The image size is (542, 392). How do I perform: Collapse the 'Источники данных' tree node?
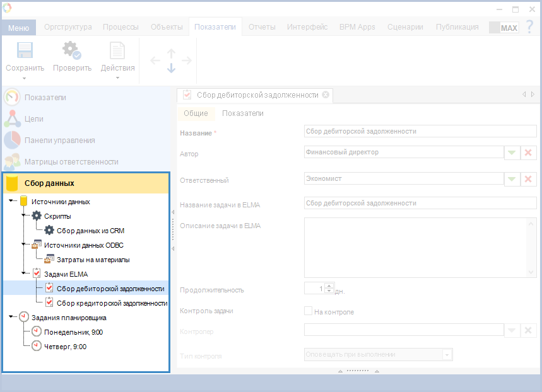click(12, 202)
